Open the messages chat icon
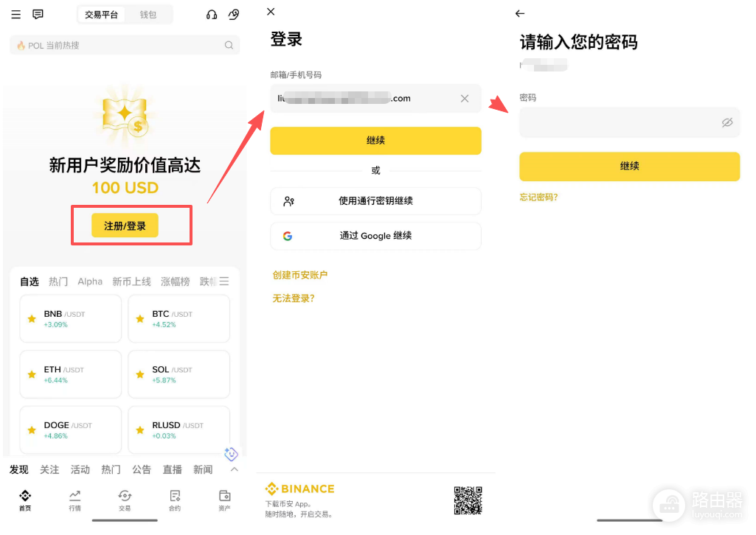This screenshot has width=756, height=535. coord(38,15)
